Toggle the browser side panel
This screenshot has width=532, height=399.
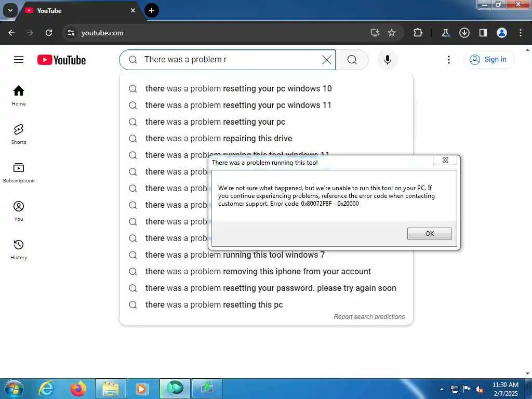483,33
